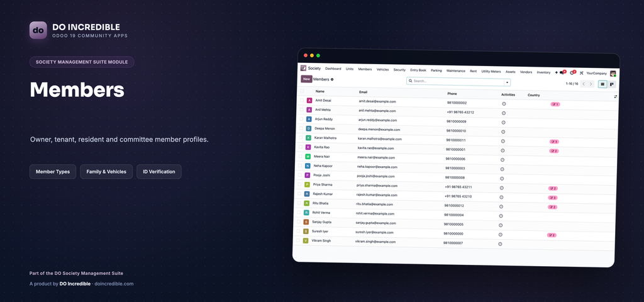Open the Parking menu
Screen dimensions: 644x302
coord(436,70)
